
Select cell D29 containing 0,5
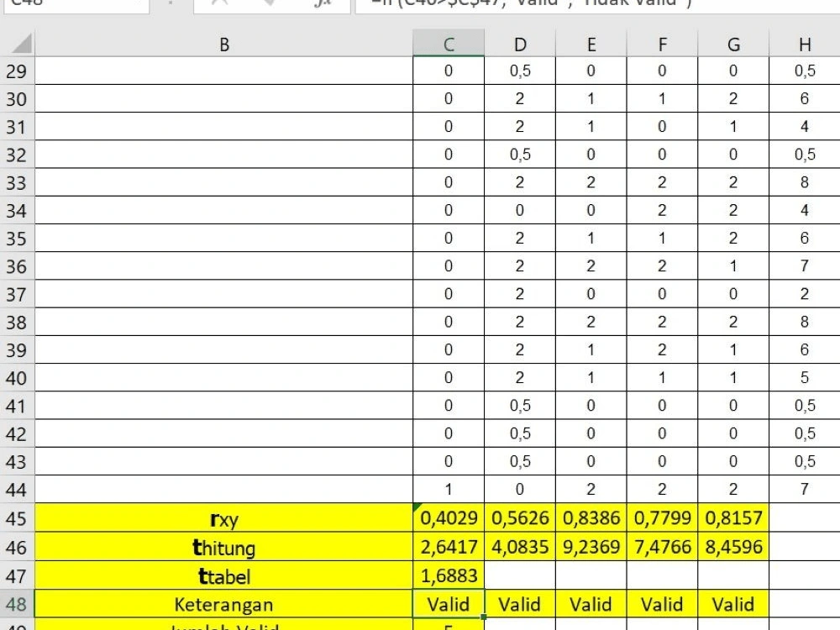pyautogui.click(x=520, y=71)
